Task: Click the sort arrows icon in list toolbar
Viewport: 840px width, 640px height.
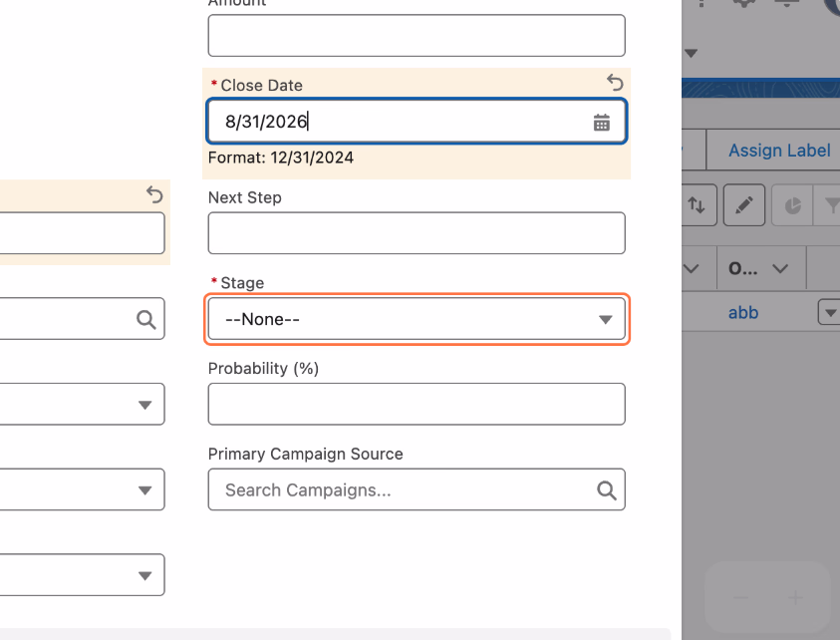Action: point(697,204)
